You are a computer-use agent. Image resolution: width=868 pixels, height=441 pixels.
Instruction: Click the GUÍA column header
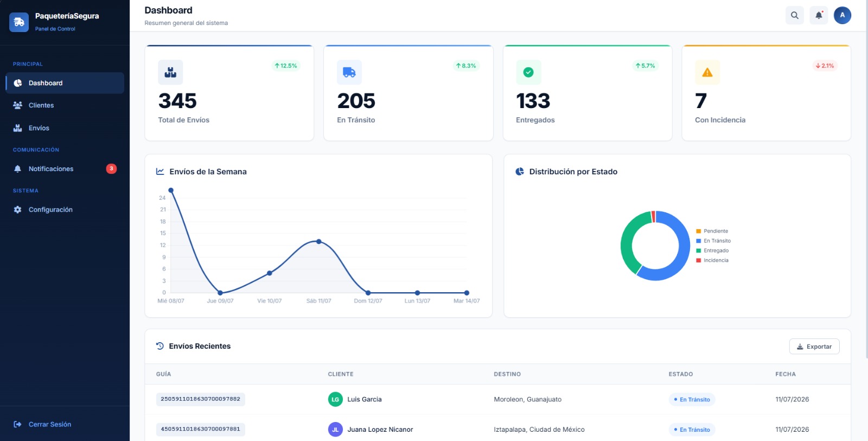point(164,374)
